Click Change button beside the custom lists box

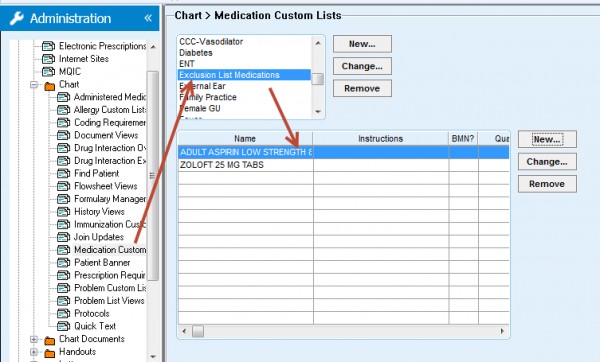(x=362, y=66)
